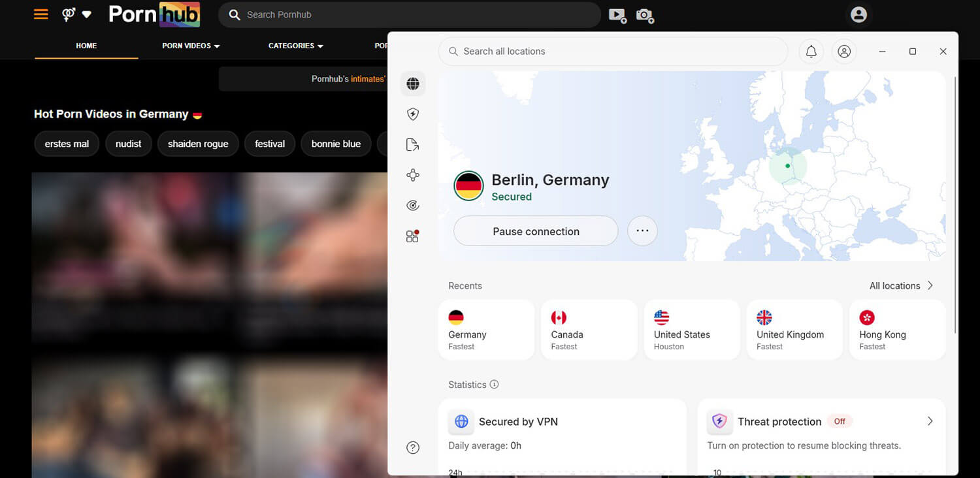This screenshot has height=478, width=980.
Task: Expand the CATEGORIES dropdown in site navigation
Action: coord(296,46)
